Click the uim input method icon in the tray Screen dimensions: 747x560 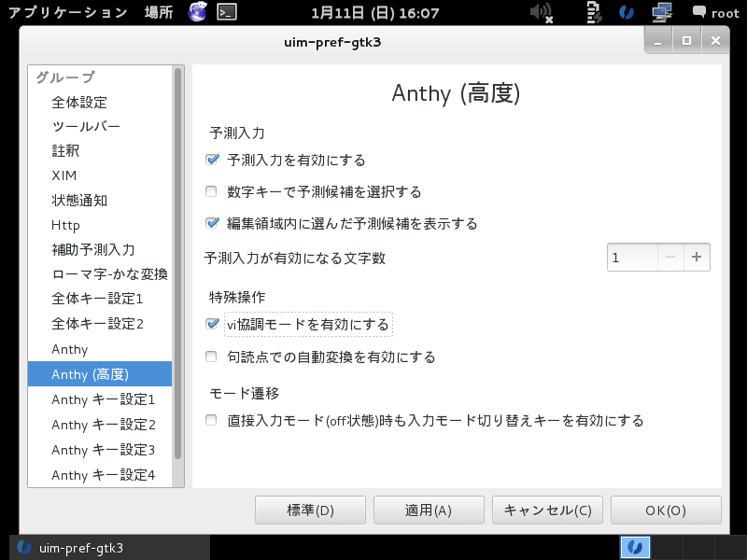[x=627, y=12]
